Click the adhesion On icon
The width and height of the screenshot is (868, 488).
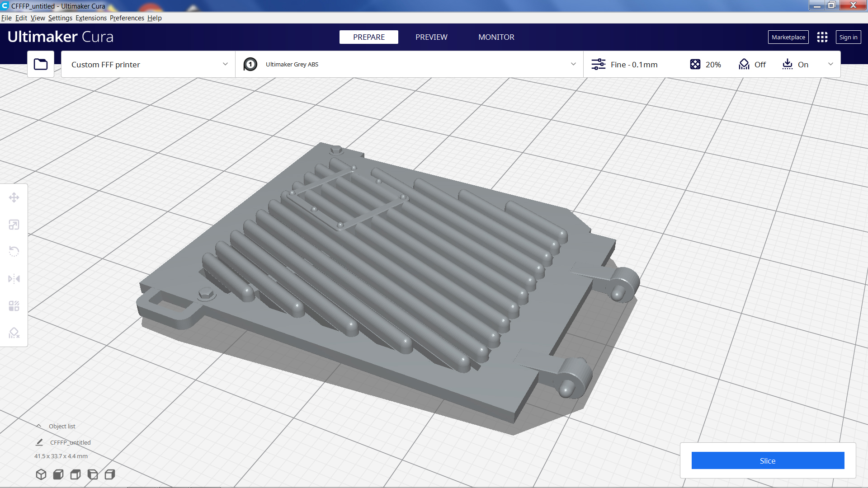pyautogui.click(x=788, y=64)
